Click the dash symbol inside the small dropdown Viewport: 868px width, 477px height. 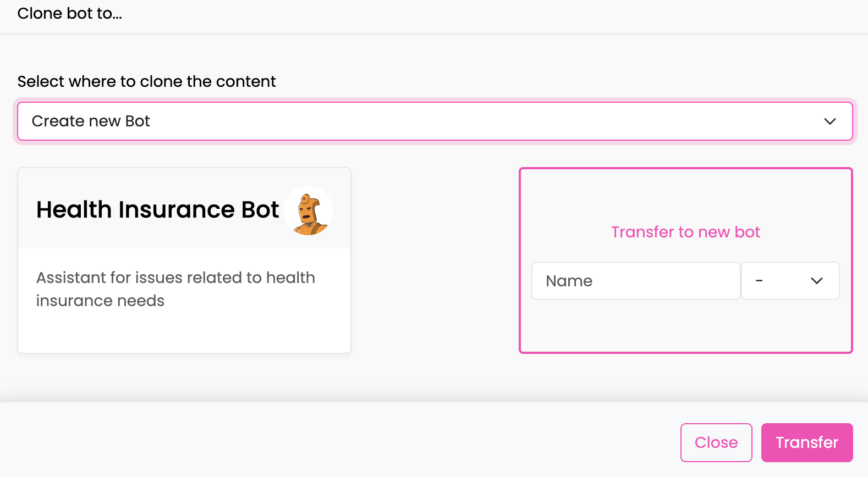[x=759, y=281]
